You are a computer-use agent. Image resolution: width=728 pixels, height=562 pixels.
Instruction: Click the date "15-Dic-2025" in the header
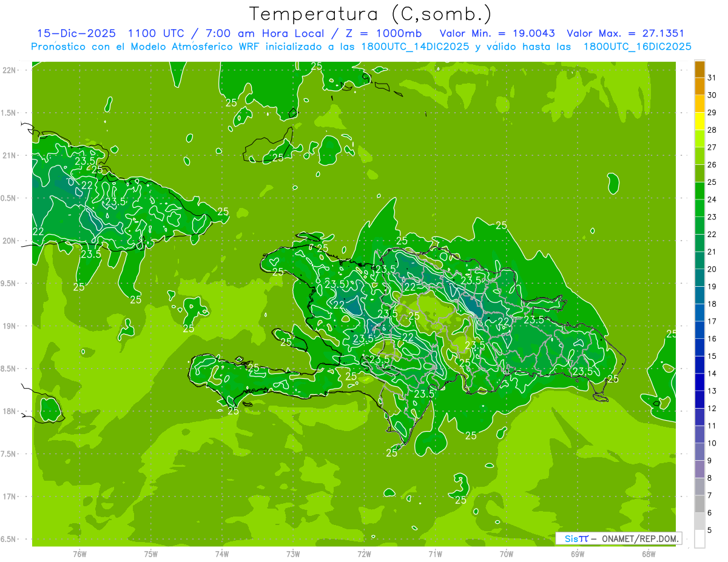tap(76, 33)
